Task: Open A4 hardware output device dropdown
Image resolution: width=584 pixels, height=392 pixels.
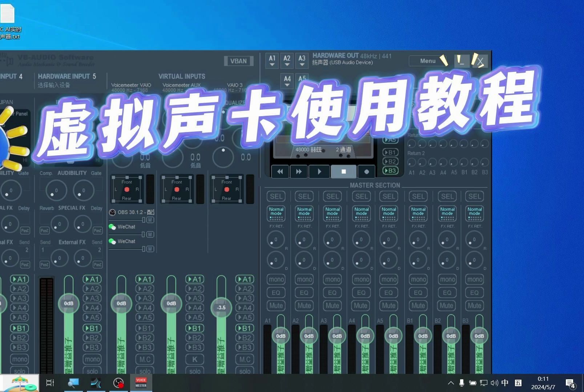Action: (287, 81)
